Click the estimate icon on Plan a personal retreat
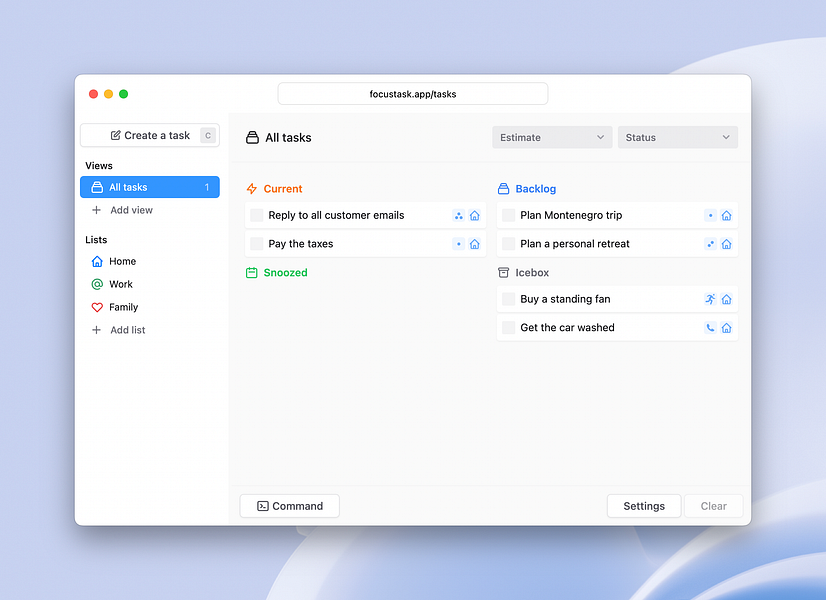This screenshot has width=826, height=600. pos(710,244)
